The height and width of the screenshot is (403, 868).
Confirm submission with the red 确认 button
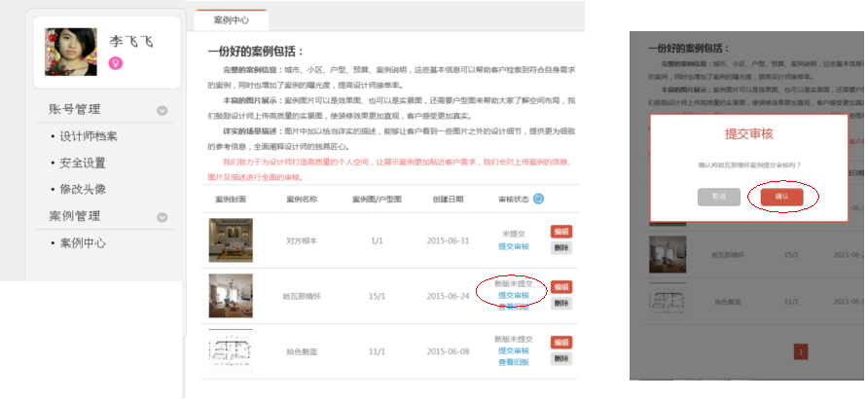(x=781, y=196)
